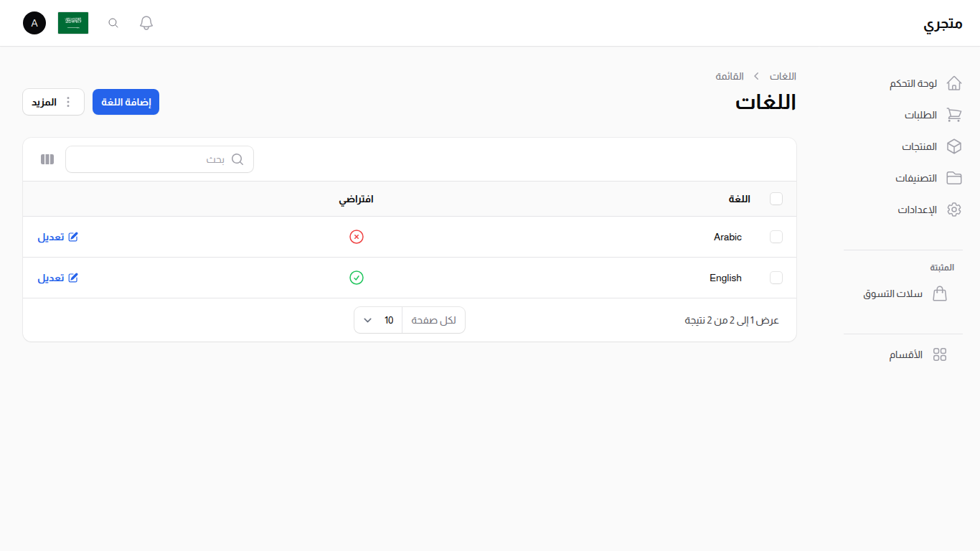Select التصنيفات (Categories) in the sidebar
The image size is (980, 551).
tap(917, 178)
